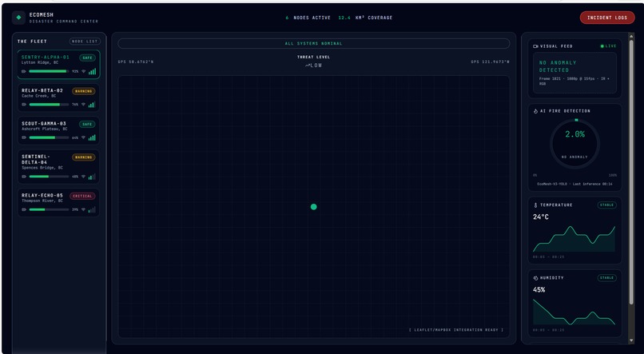Click Wi-Fi icon of SCOUT-GAMMA-03
This screenshot has width=644, height=354.
coord(83,137)
